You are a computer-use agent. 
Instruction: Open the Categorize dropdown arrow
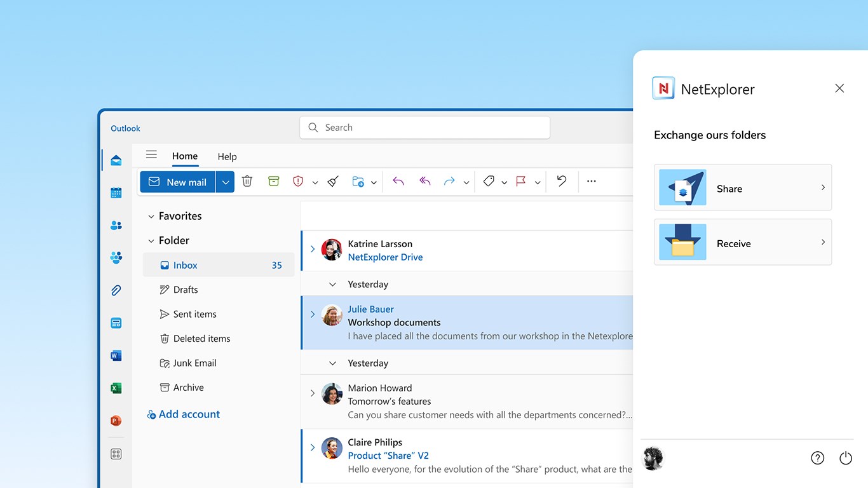504,183
